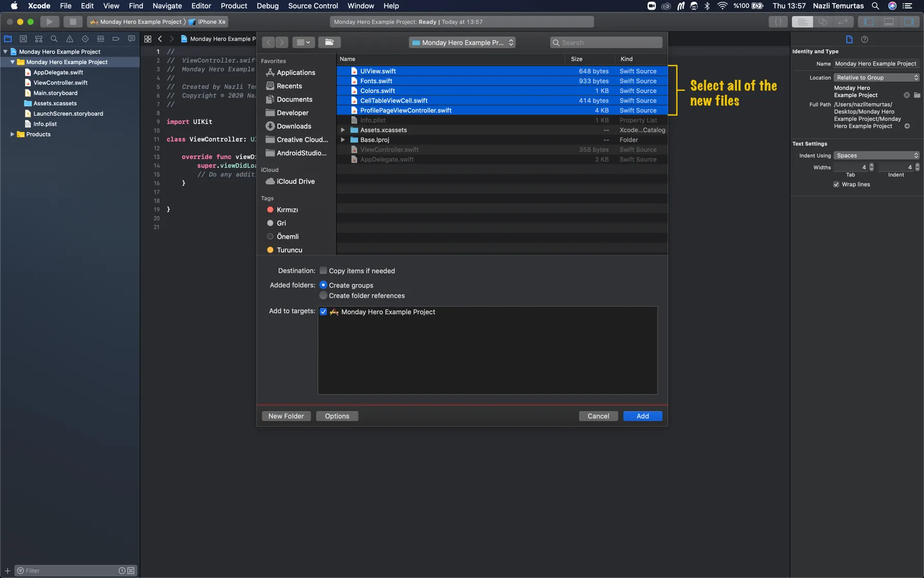The height and width of the screenshot is (578, 924).
Task: Open the Test navigator diamond icon
Action: click(85, 39)
